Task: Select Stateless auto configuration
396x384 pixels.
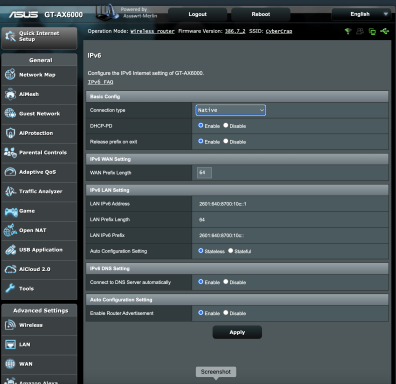Action: (201, 251)
